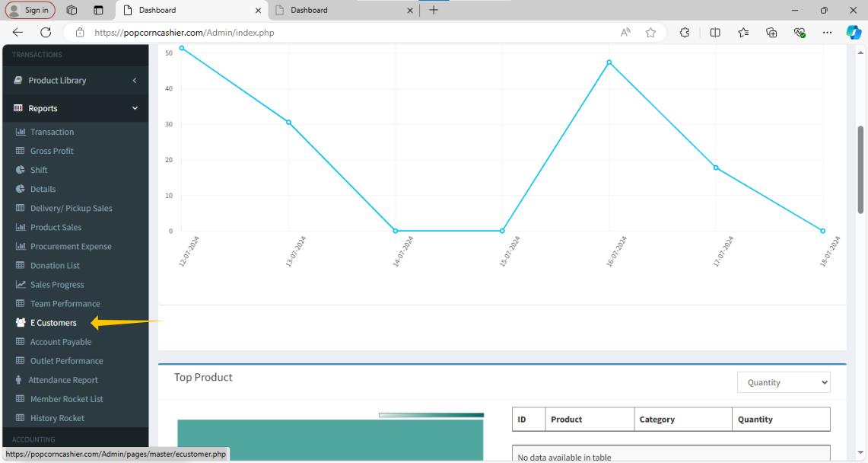This screenshot has height=463, width=868.
Task: Add this page to favorites star
Action: point(650,33)
